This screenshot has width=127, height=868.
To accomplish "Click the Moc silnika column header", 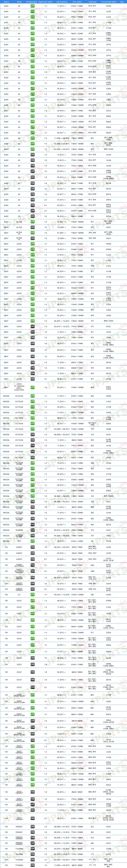I will tap(77, 2).
